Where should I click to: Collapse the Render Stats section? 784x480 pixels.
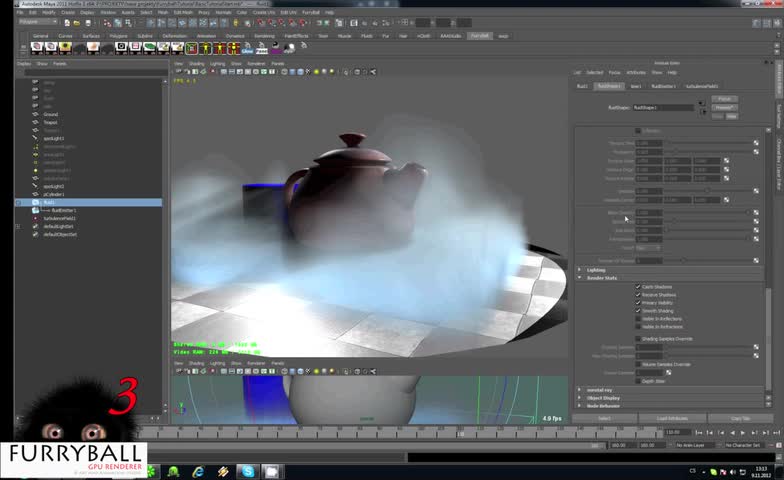tap(580, 278)
